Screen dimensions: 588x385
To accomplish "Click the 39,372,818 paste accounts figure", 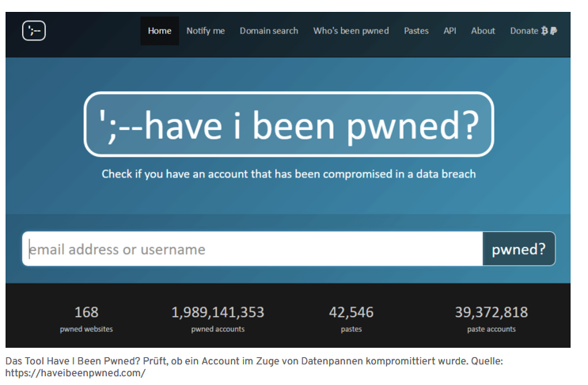I will click(x=491, y=312).
